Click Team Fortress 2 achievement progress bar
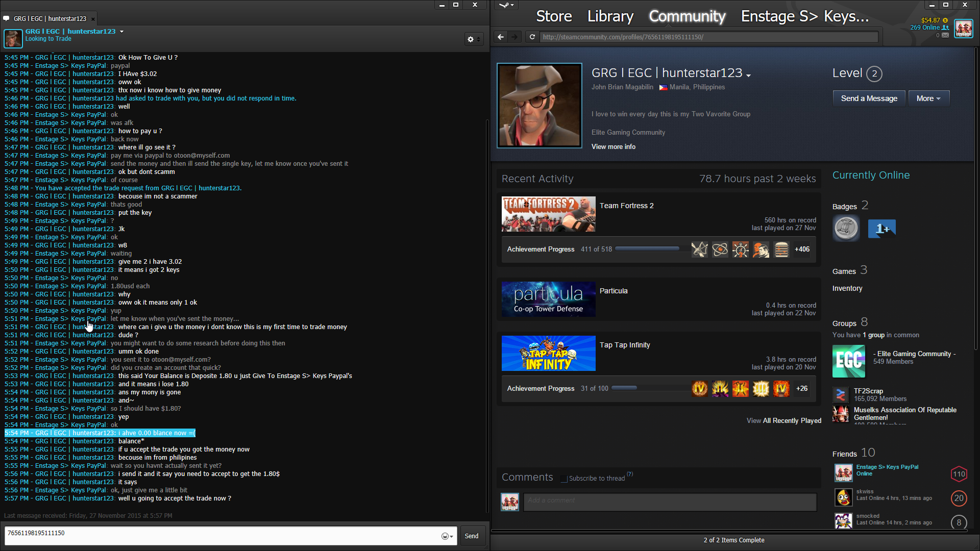The width and height of the screenshot is (980, 551). pos(647,249)
